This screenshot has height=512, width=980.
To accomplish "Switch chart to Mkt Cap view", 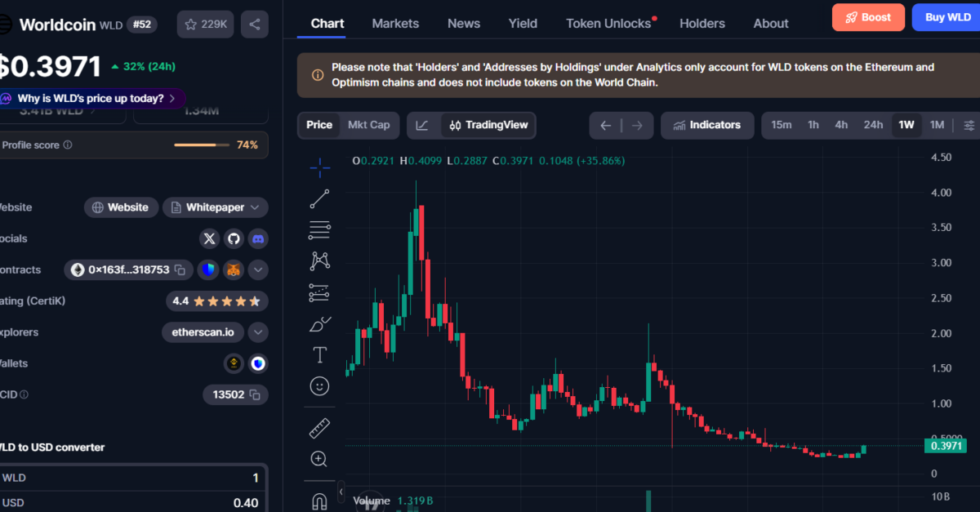I will [369, 125].
